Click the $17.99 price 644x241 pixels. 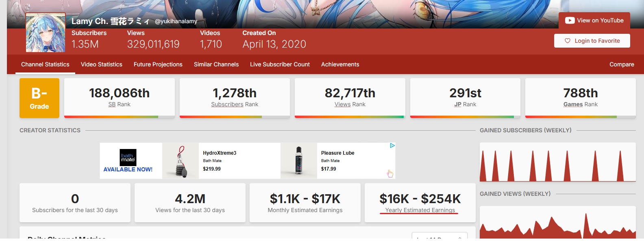pos(329,169)
